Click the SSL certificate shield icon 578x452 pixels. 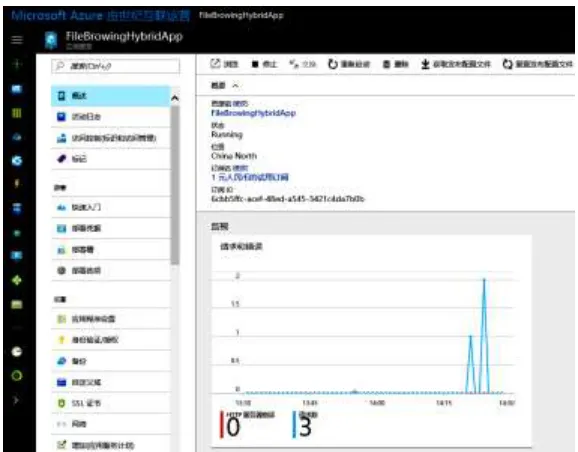[62, 403]
